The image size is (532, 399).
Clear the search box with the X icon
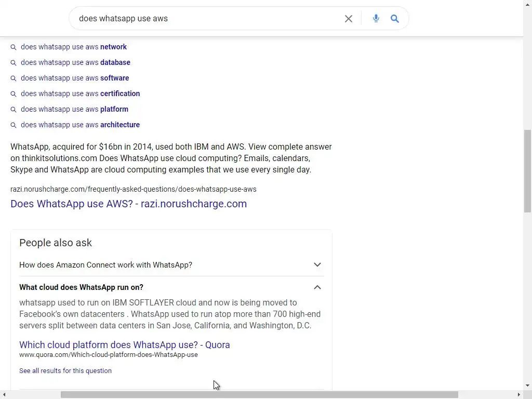coord(349,19)
